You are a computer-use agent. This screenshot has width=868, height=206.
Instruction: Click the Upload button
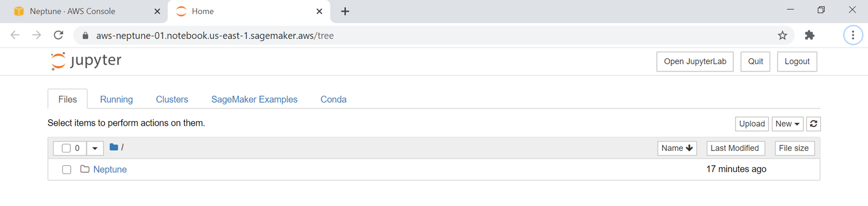752,124
